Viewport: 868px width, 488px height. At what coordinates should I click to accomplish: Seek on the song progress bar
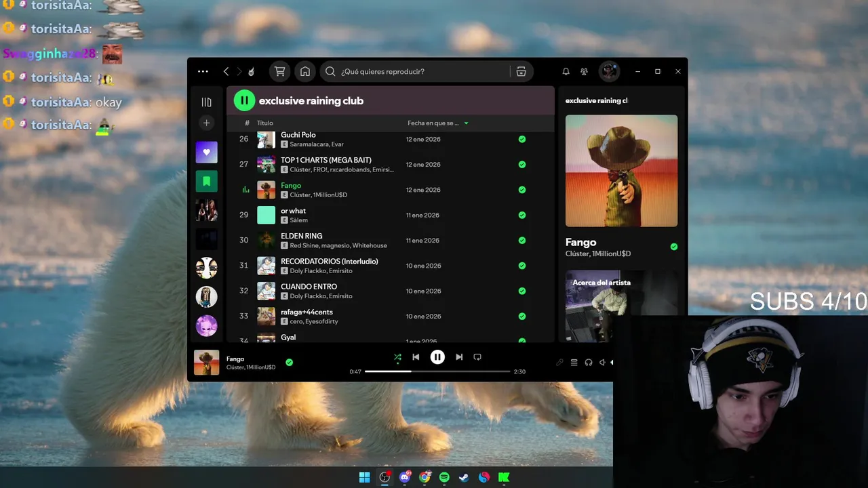[437, 371]
